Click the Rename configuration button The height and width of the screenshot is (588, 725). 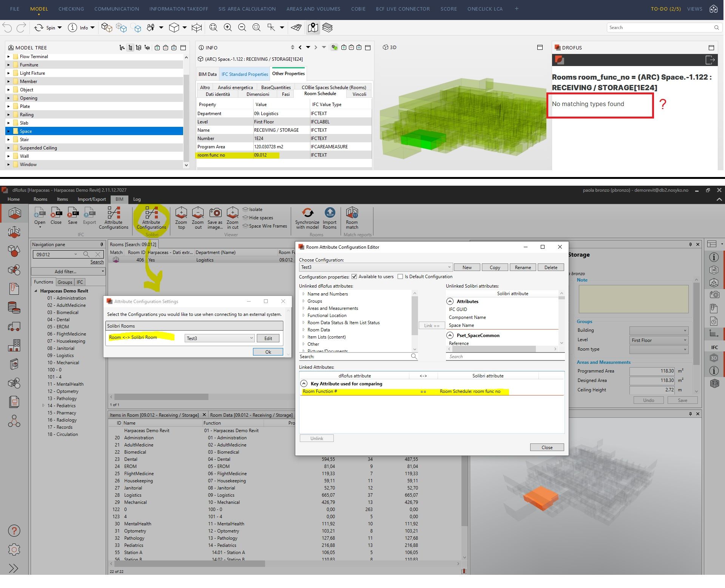[523, 267]
